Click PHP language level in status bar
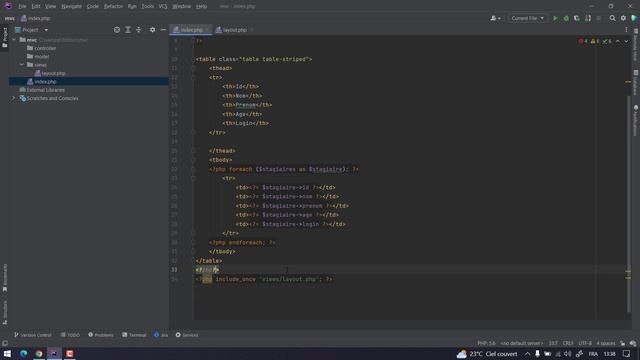Screen dimensions: 640x360 [486, 343]
